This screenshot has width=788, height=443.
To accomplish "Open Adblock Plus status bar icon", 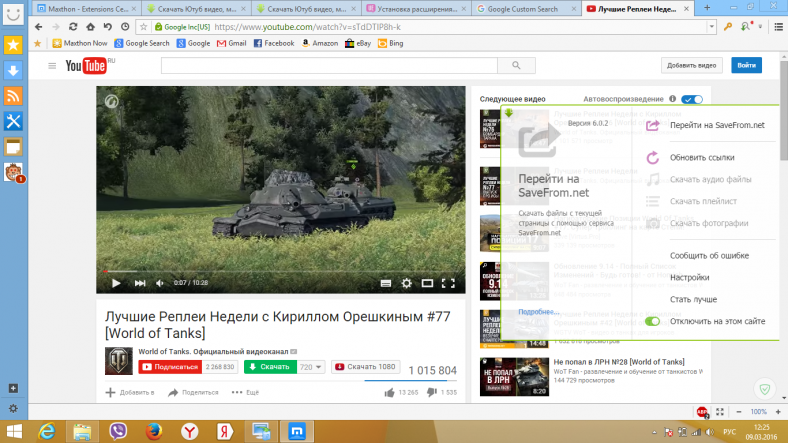I will point(703,412).
